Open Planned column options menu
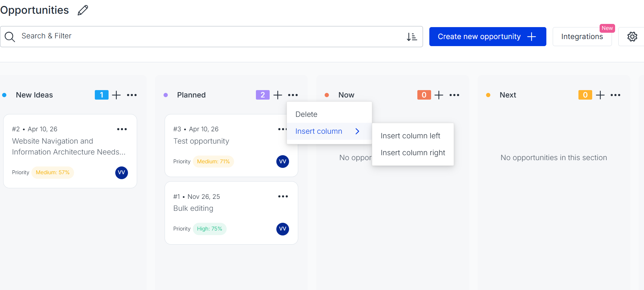The width and height of the screenshot is (644, 290). click(293, 95)
